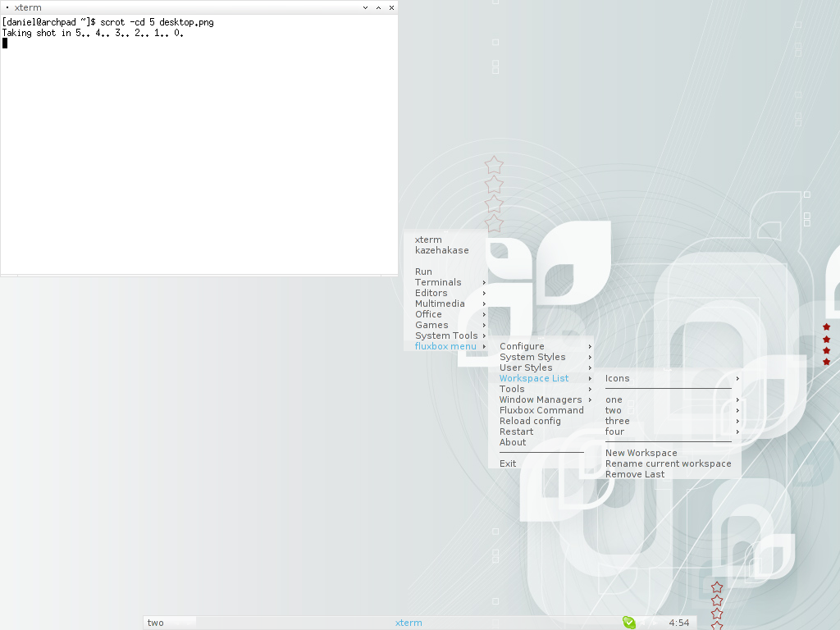Click Reload config
840x630 pixels.
coord(541,421)
